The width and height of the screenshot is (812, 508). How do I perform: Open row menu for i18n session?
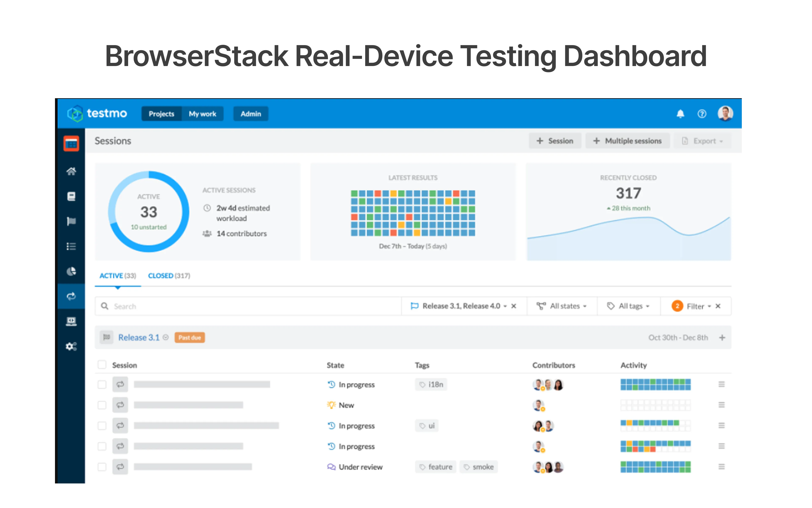(x=721, y=384)
